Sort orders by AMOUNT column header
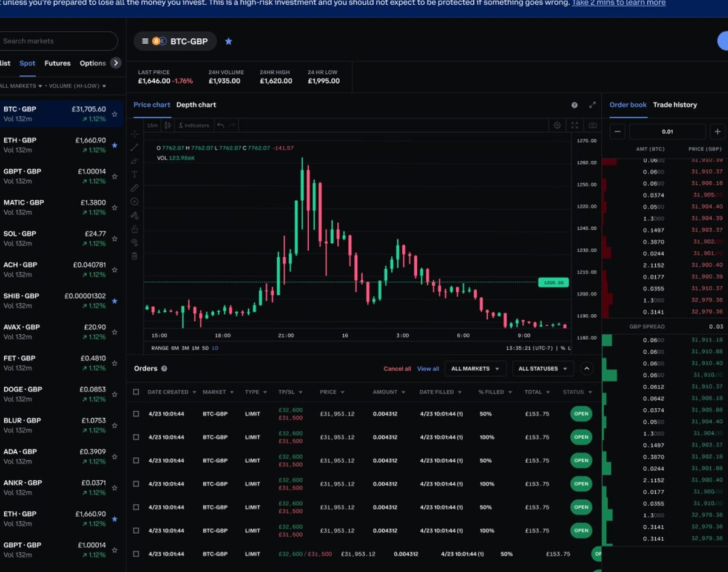728x572 pixels. 388,392
